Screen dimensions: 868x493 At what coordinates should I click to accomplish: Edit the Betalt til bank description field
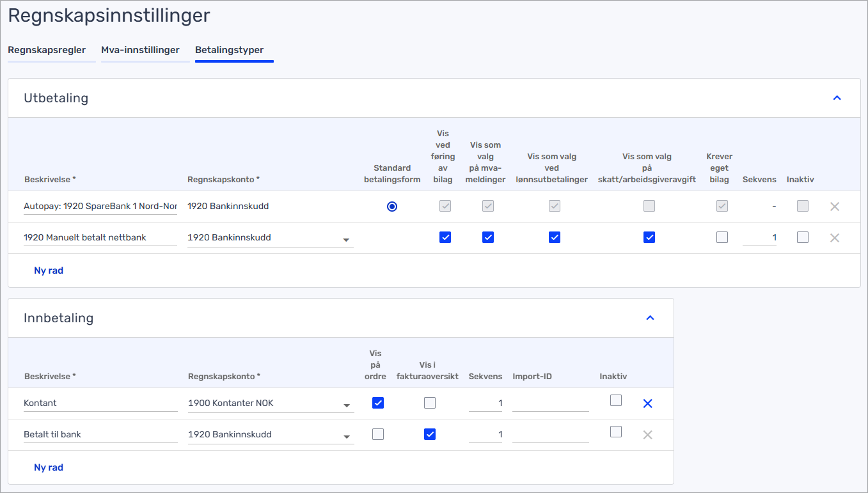coord(100,435)
